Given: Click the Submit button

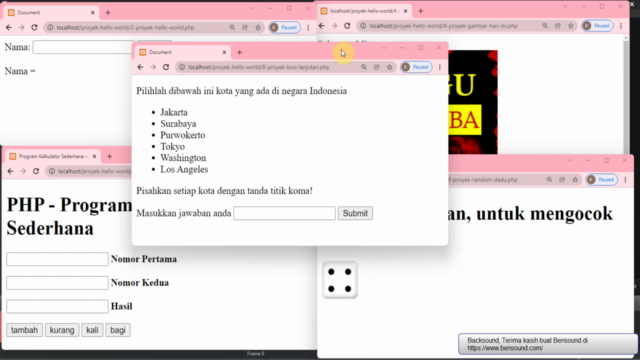Looking at the screenshot, I should point(355,213).
